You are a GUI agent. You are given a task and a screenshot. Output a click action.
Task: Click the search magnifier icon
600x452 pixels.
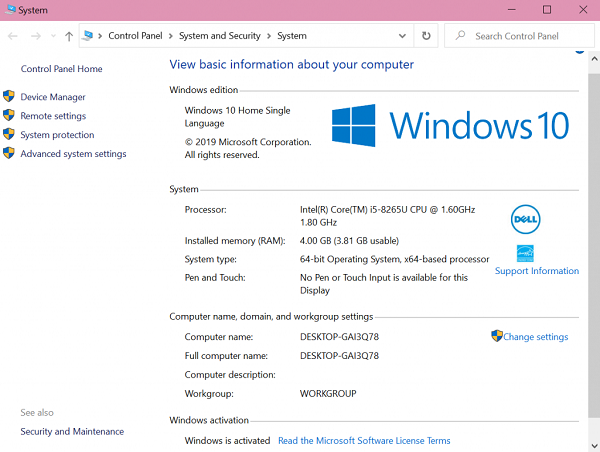click(460, 36)
